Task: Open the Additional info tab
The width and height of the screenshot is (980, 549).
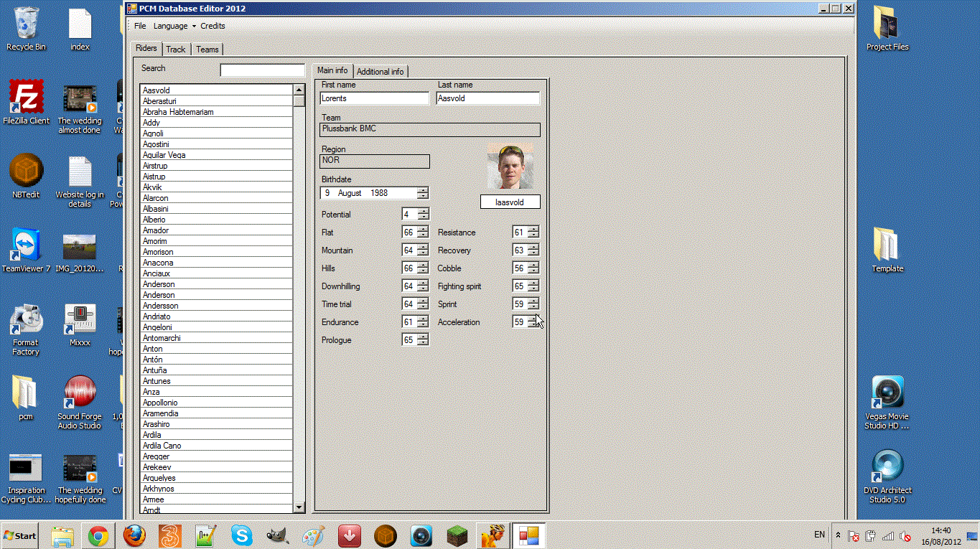Action: coord(380,72)
